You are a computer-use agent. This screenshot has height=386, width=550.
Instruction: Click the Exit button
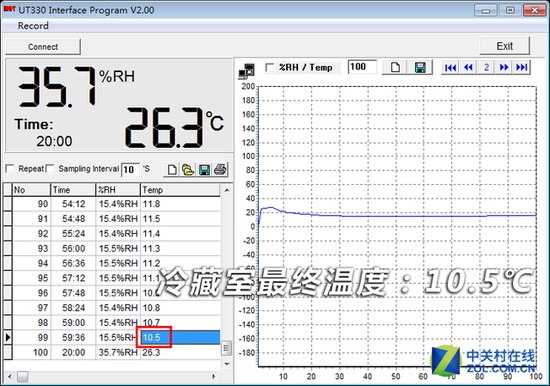(x=504, y=46)
